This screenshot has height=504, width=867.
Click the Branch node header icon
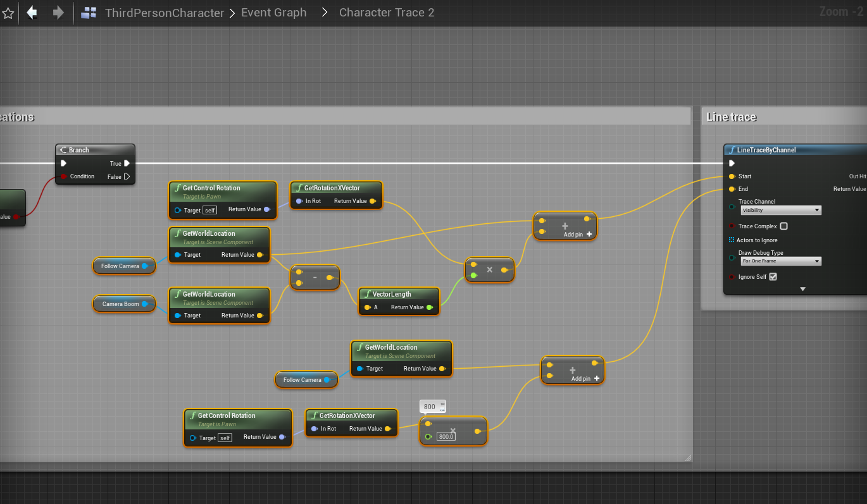click(63, 150)
